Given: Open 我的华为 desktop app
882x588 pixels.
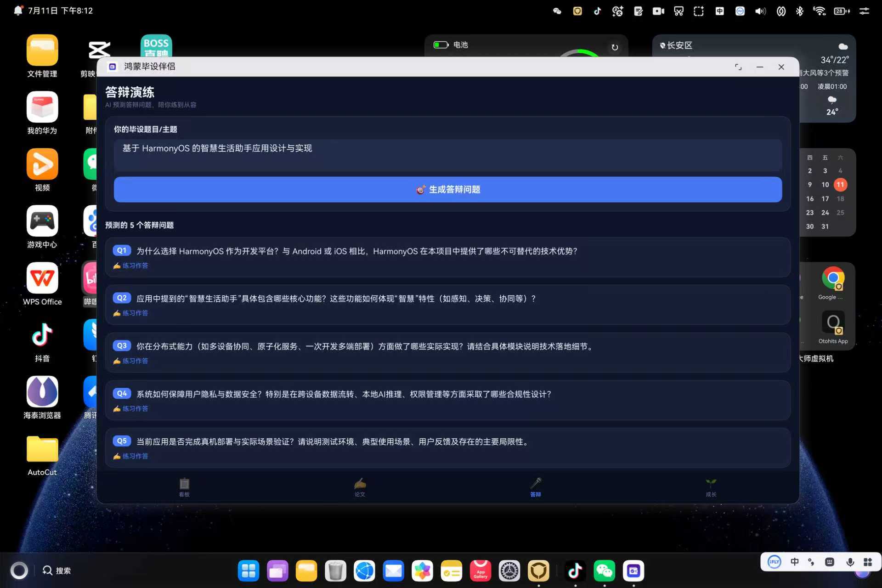Looking at the screenshot, I should pos(42,113).
